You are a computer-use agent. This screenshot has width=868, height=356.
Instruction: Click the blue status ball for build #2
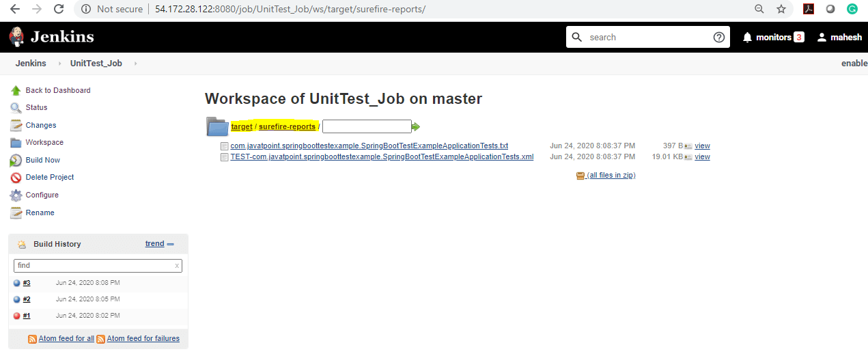[x=17, y=299]
